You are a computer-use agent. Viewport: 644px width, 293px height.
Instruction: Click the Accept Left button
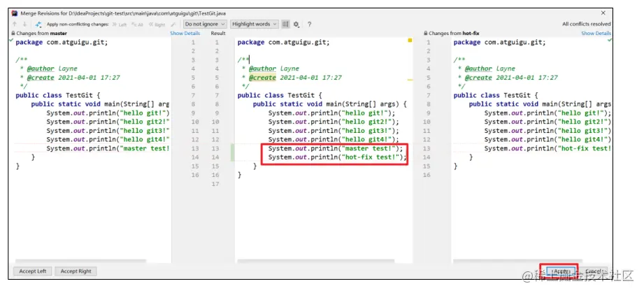(x=33, y=271)
